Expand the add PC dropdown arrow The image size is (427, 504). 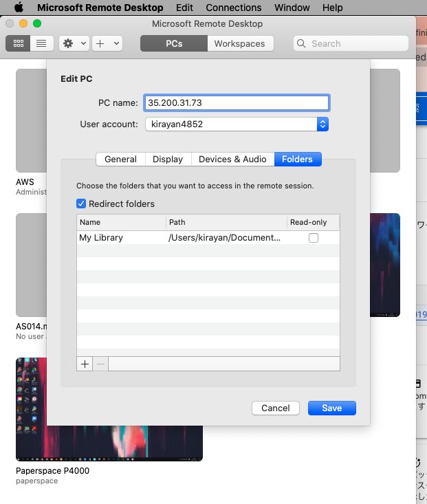pyautogui.click(x=116, y=43)
